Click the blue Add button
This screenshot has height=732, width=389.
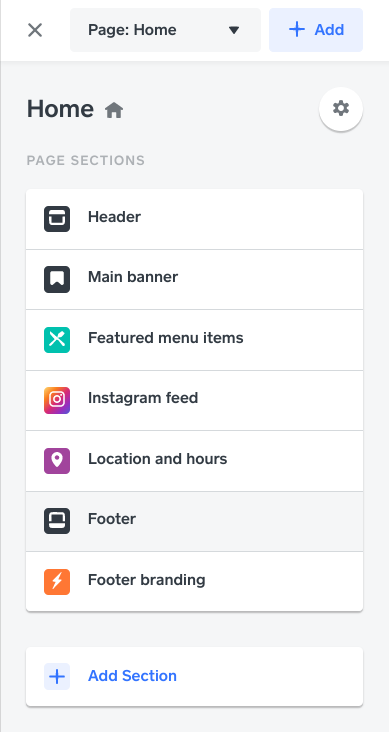coord(316,30)
